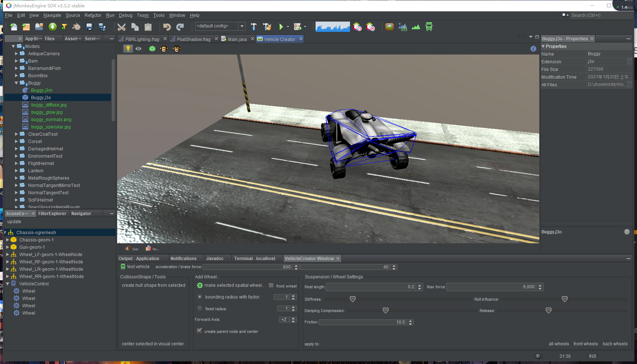The height and width of the screenshot is (364, 637).
Task: Collapse the Properties section in properties panel
Action: click(543, 46)
